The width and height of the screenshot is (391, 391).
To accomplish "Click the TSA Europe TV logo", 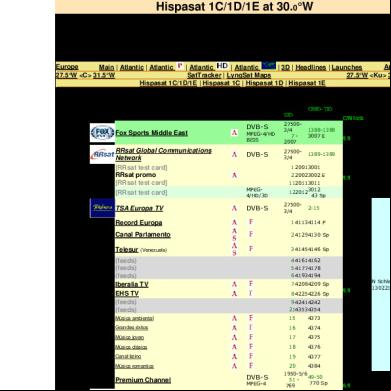I will pyautogui.click(x=102, y=208).
